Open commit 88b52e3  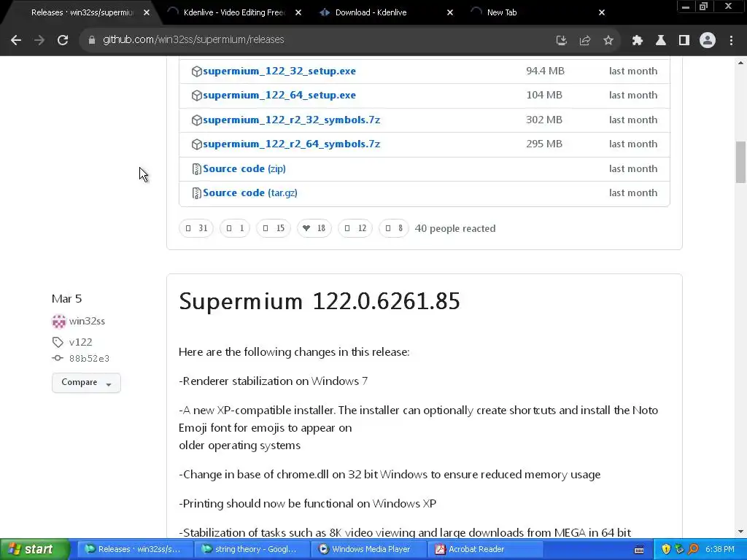tap(89, 359)
